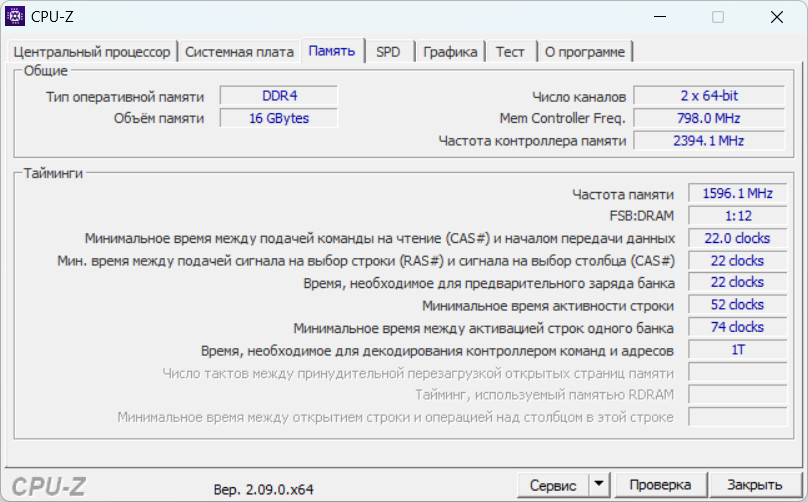Click the empty field beside Тайминг, используемый памятью RDRAM
This screenshot has width=808, height=502.
[x=737, y=394]
